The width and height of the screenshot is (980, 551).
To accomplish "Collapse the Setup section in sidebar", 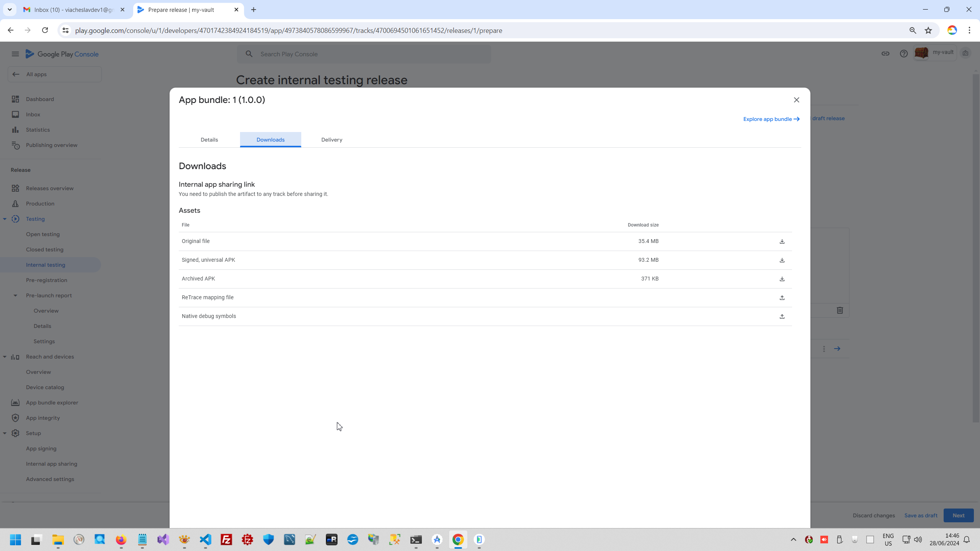I will click(x=5, y=433).
